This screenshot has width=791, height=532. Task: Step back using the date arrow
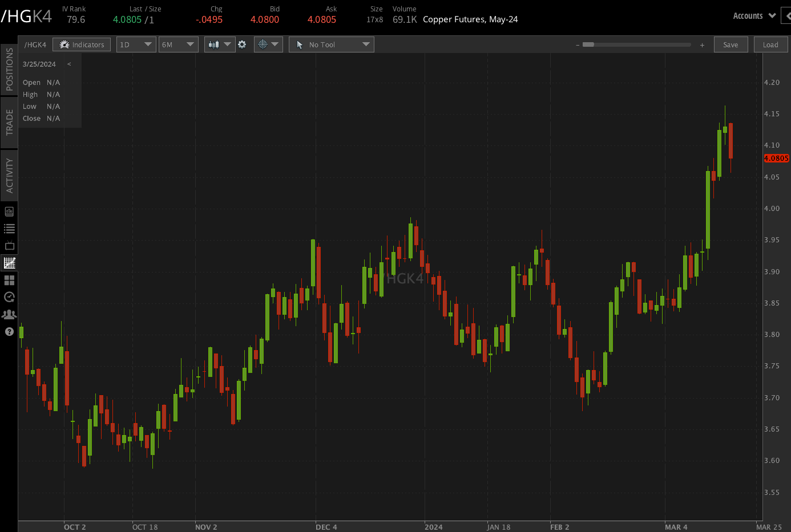[x=69, y=64]
